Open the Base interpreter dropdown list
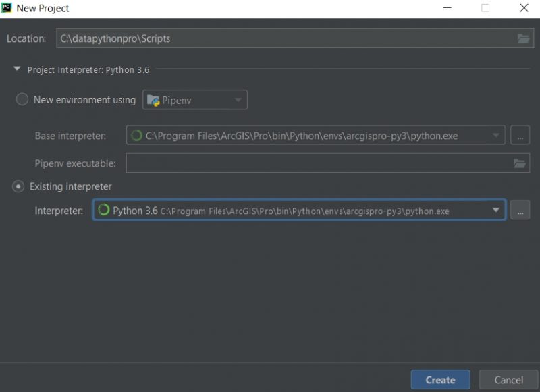This screenshot has height=392, width=540. coord(499,135)
